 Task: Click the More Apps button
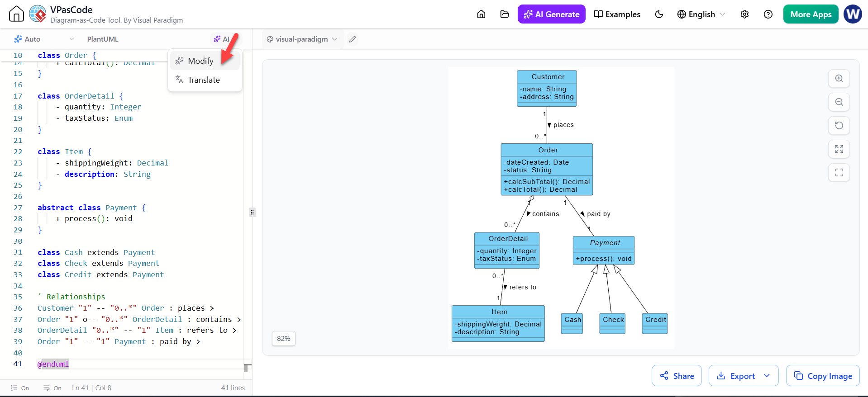(x=811, y=14)
